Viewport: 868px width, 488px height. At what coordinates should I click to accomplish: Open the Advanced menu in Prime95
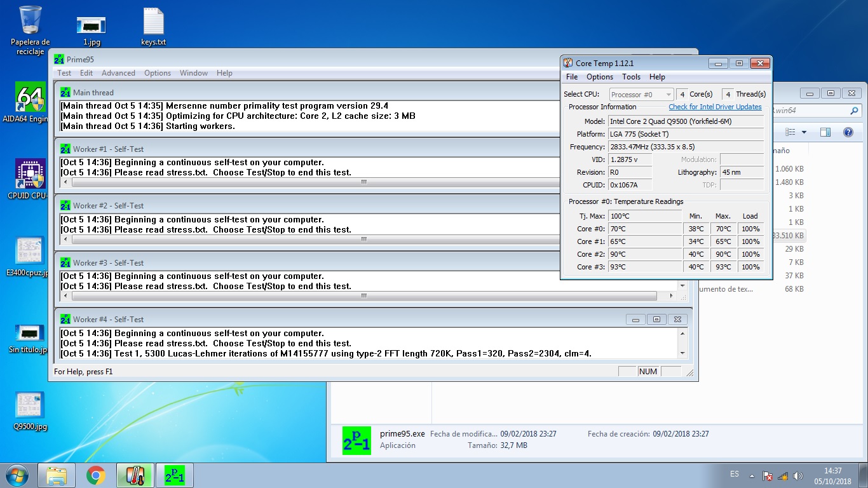(118, 73)
